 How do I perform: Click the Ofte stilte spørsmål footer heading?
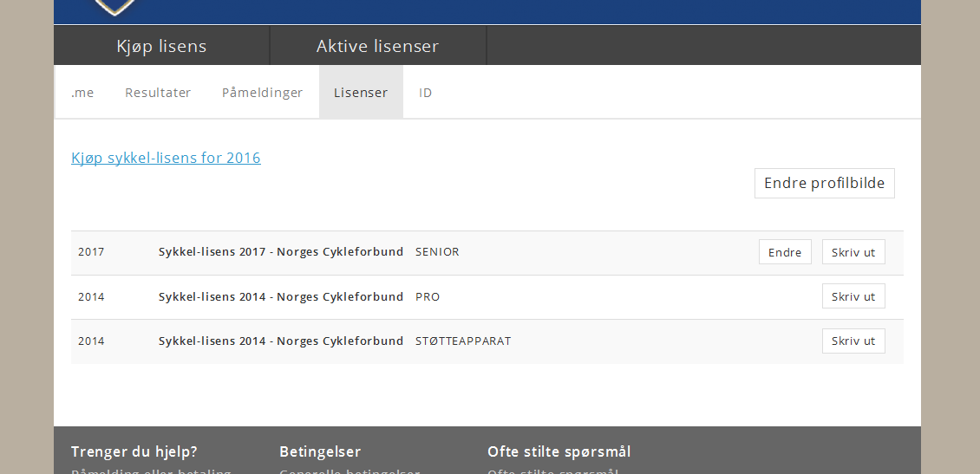(559, 451)
